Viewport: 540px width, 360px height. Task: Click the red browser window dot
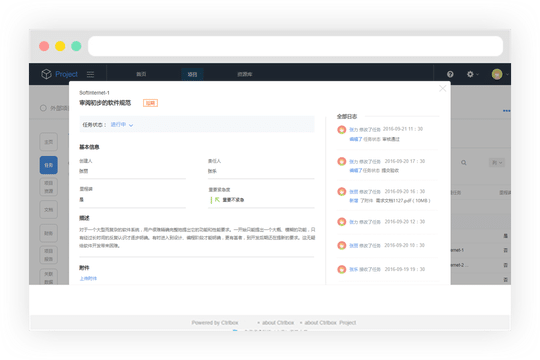click(x=44, y=46)
